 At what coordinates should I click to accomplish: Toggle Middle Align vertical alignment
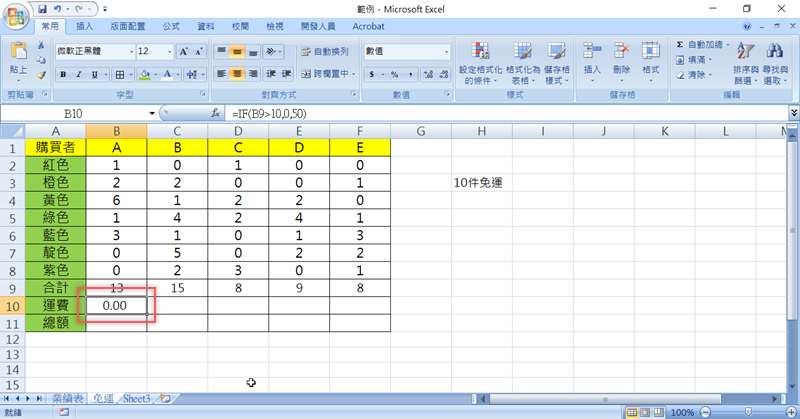[237, 52]
